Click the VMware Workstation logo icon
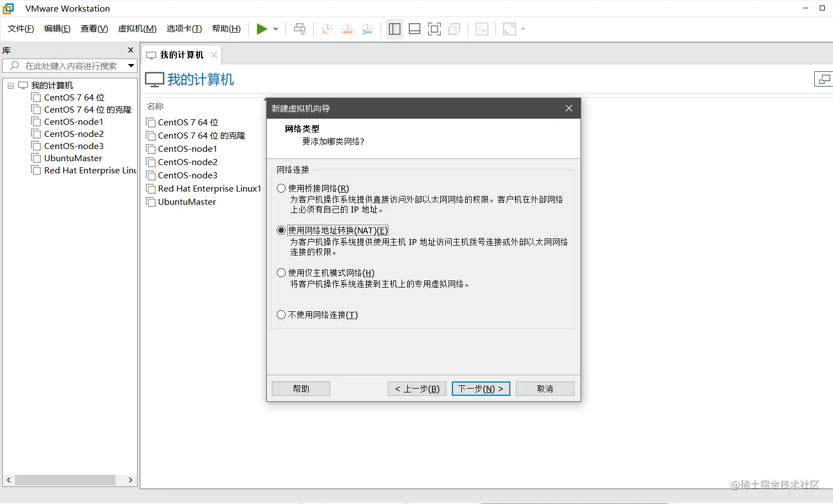This screenshot has width=833, height=504. pos(8,8)
